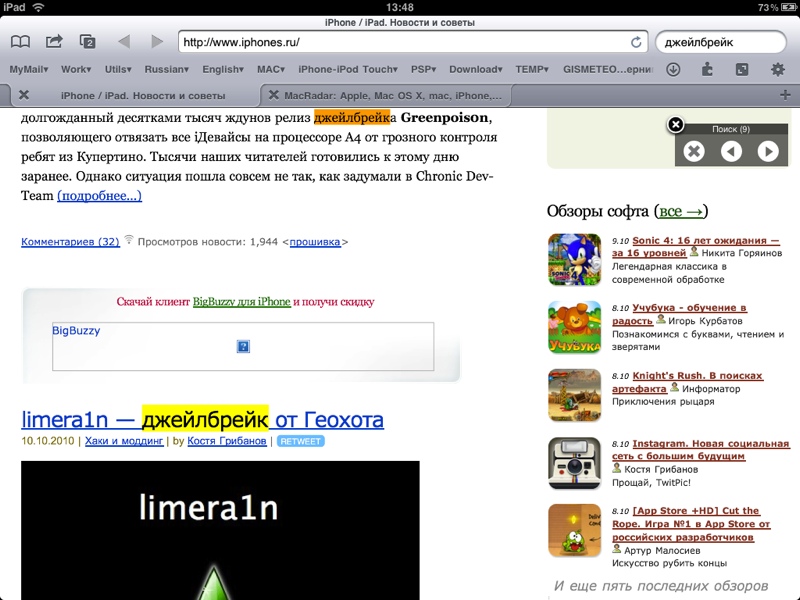
Task: Go to previous search match
Action: tap(731, 151)
